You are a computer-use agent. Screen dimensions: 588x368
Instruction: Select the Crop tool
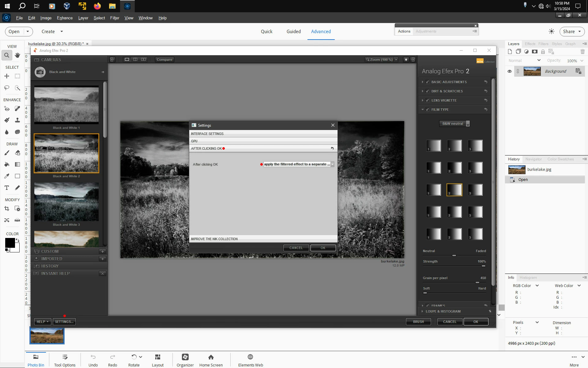tap(7, 209)
